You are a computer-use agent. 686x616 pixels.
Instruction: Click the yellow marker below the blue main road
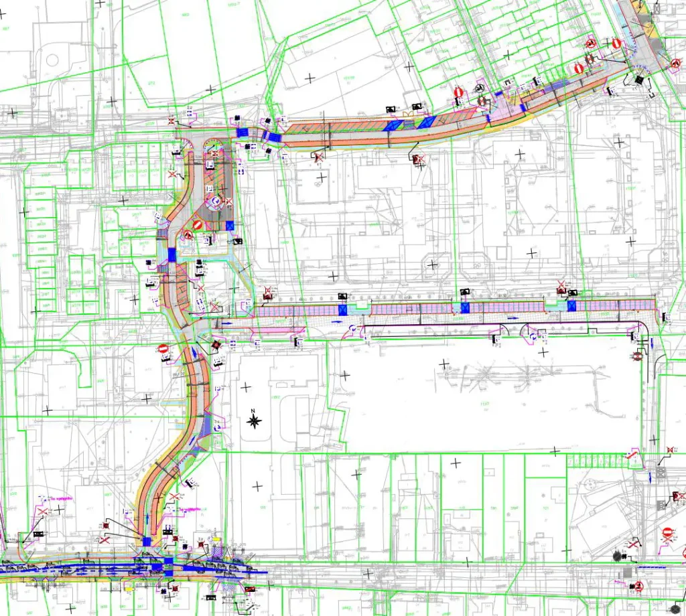pyautogui.click(x=129, y=589)
